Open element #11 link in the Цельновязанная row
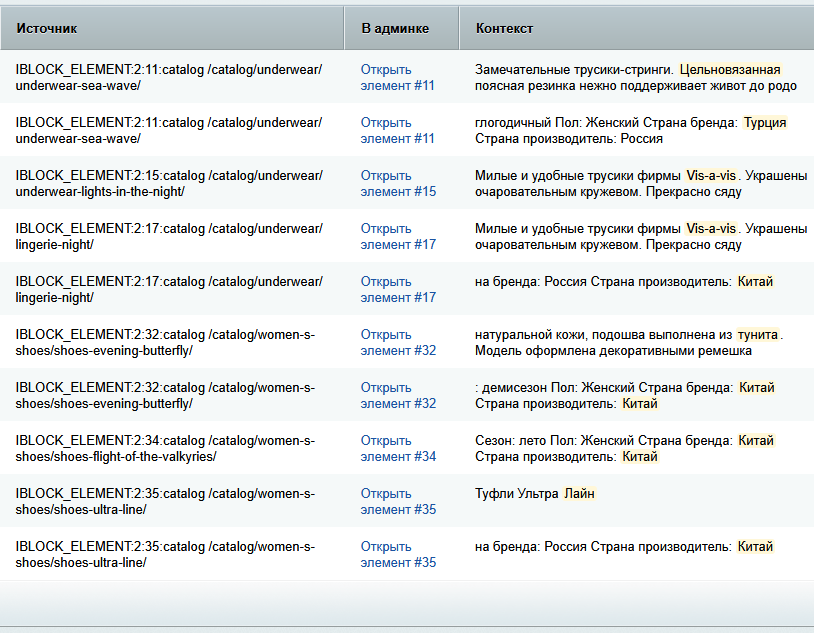This screenshot has height=633, width=814. point(397,78)
